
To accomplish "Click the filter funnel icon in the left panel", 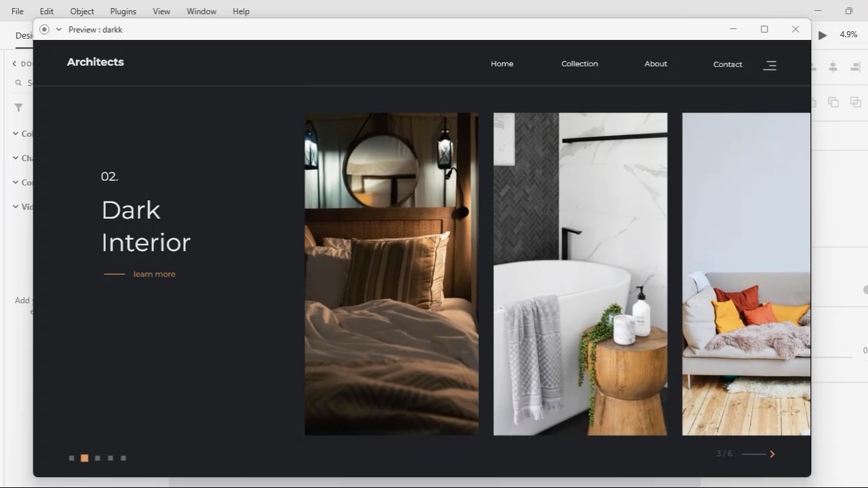I will [18, 107].
